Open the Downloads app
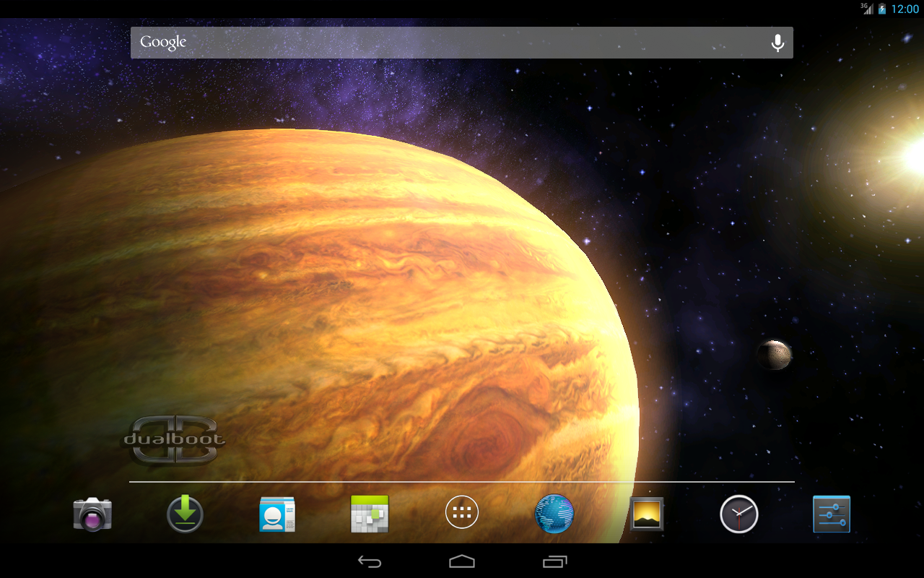The width and height of the screenshot is (924, 578). tap(185, 513)
